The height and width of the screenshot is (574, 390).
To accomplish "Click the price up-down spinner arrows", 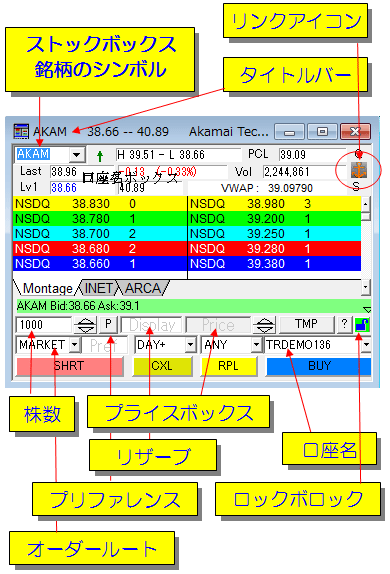I will [x=265, y=325].
